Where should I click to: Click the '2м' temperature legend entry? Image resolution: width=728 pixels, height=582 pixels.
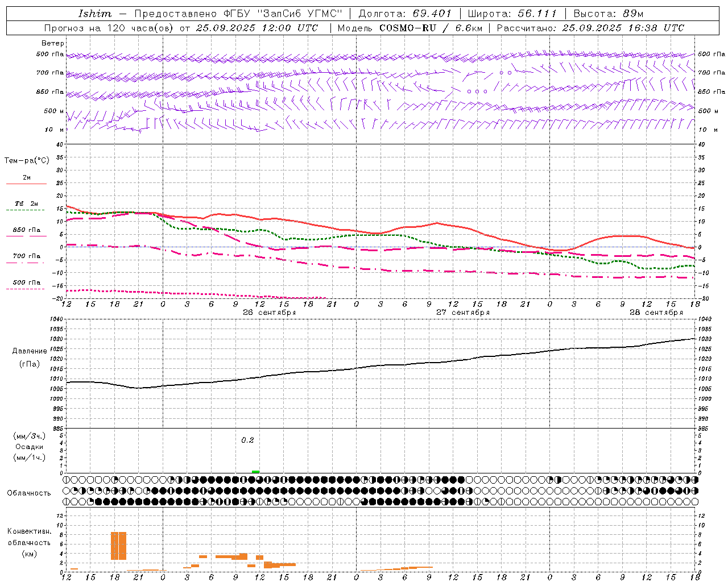click(27, 177)
